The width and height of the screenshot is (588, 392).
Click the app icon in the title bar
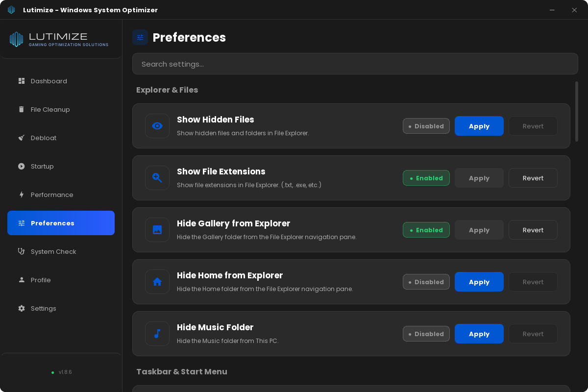point(11,10)
